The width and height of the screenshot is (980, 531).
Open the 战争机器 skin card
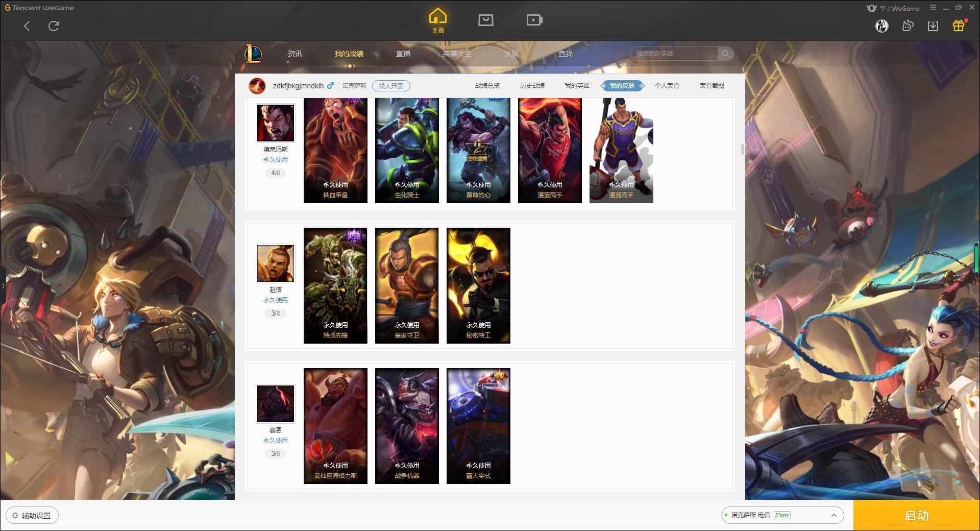407,426
